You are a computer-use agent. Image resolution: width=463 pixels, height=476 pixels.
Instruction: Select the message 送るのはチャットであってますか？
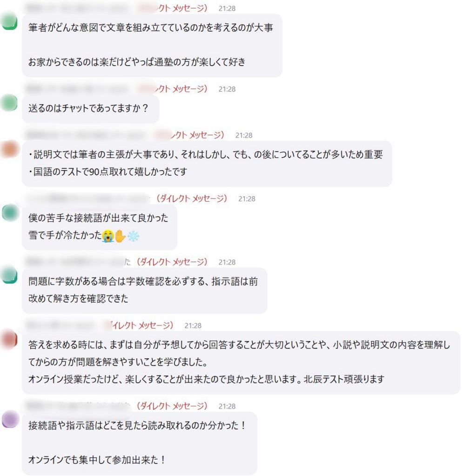(88, 109)
